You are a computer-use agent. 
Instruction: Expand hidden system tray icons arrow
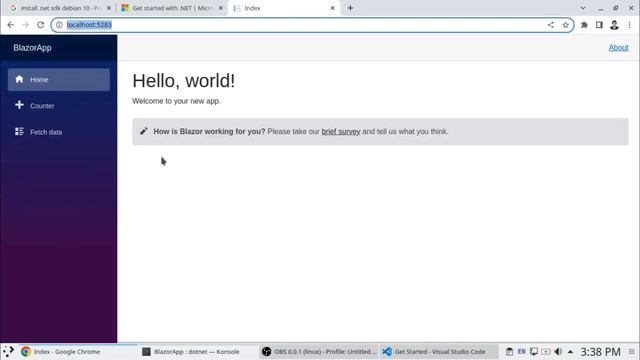coord(570,351)
